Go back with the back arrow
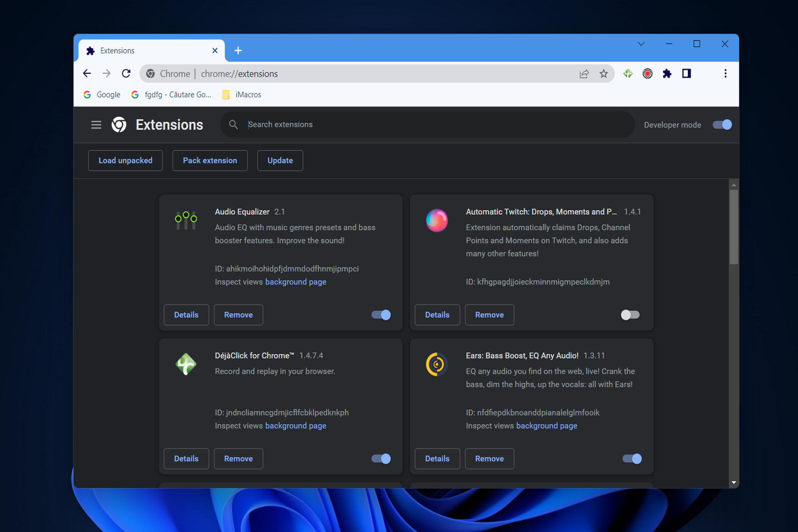Image resolution: width=798 pixels, height=532 pixels. (87, 74)
